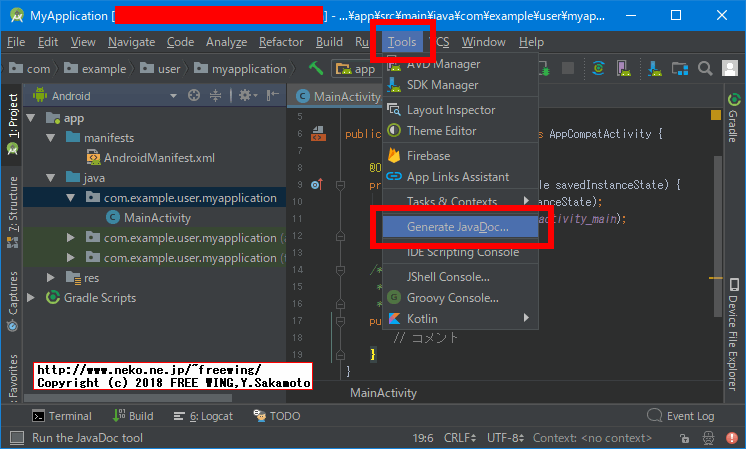The width and height of the screenshot is (746, 449).
Task: Collapse the java folder
Action: pos(51,178)
